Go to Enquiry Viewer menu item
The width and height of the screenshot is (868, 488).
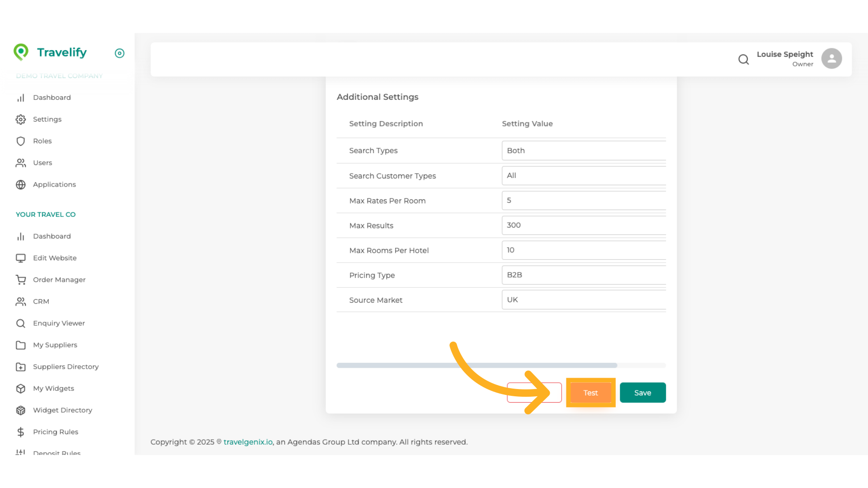coord(59,323)
